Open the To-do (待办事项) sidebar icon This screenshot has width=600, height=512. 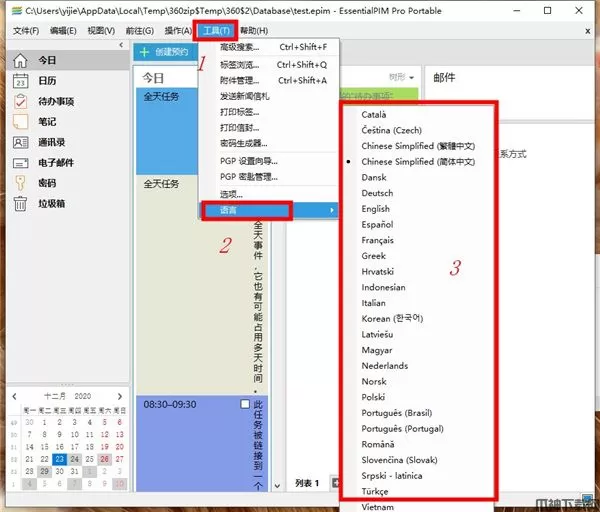tap(20, 102)
